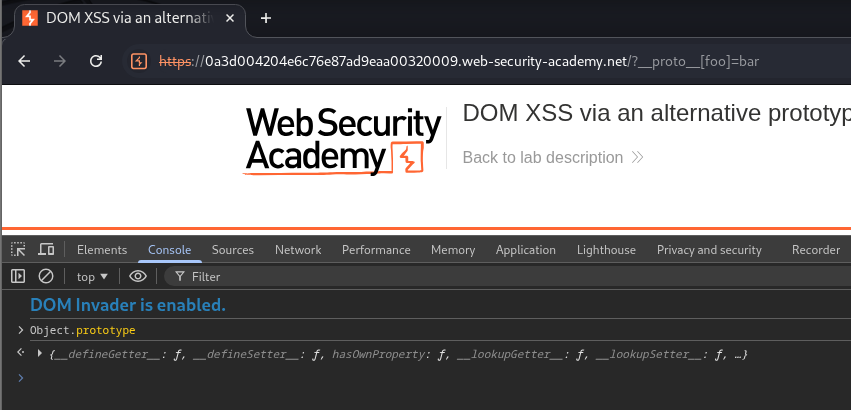Open the Sources panel tab
The image size is (851, 410).
pos(232,250)
